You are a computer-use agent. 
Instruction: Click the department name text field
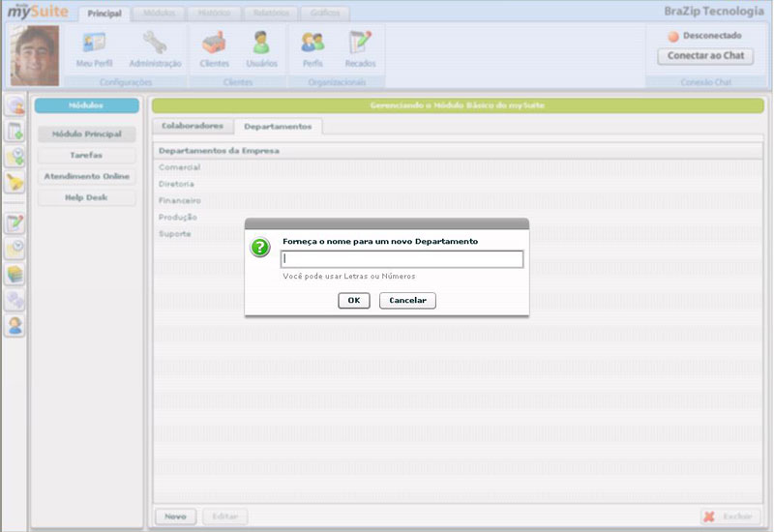402,259
